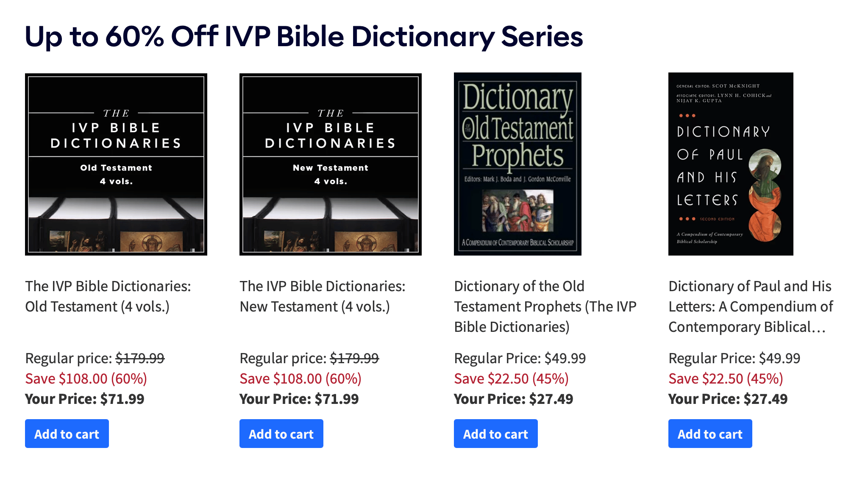Click Paul dictionary's Regular Price $49.99

click(x=734, y=359)
